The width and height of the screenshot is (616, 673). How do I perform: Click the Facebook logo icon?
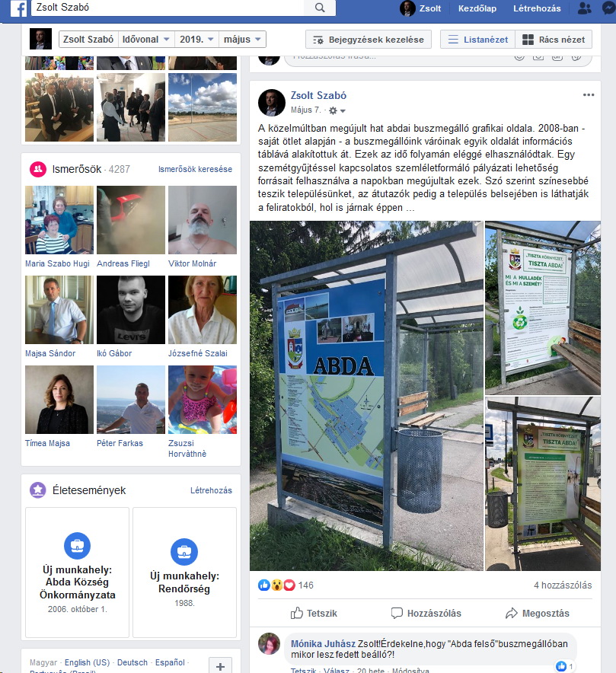pyautogui.click(x=18, y=8)
